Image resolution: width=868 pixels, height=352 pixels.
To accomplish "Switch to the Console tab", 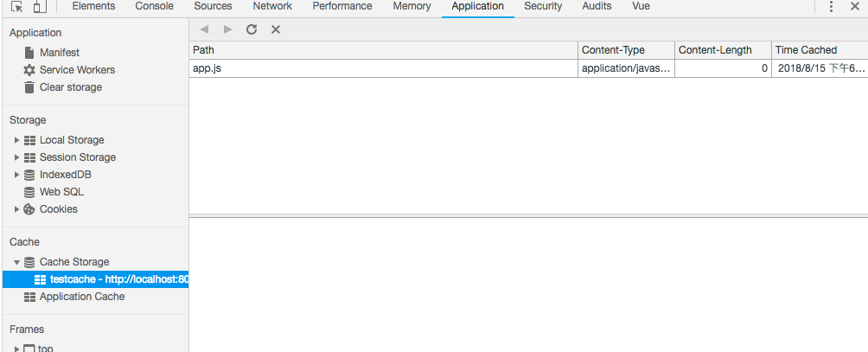I will coord(154,7).
